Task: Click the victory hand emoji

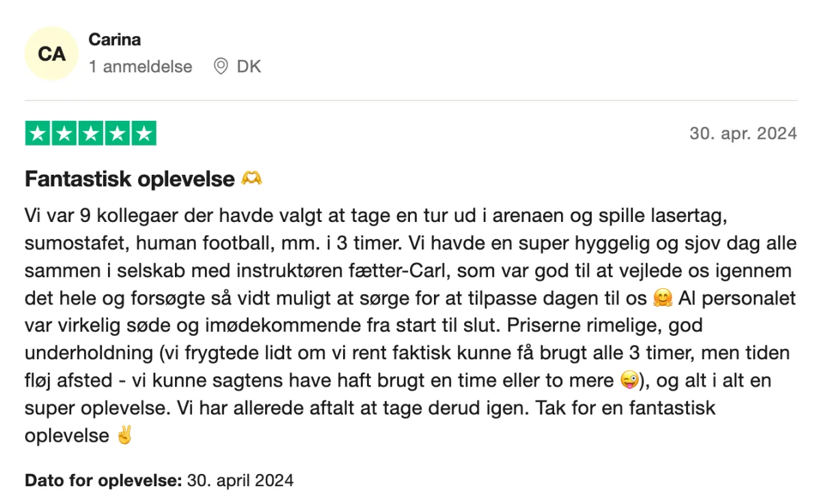Action: 124,436
